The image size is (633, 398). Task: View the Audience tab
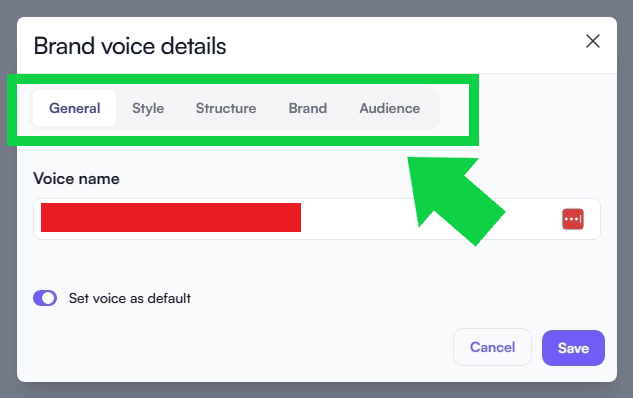(390, 108)
